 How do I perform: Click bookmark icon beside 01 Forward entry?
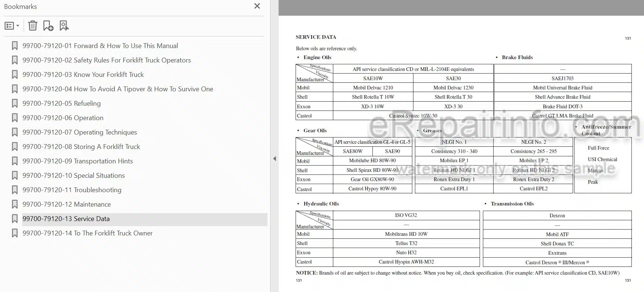click(x=15, y=46)
